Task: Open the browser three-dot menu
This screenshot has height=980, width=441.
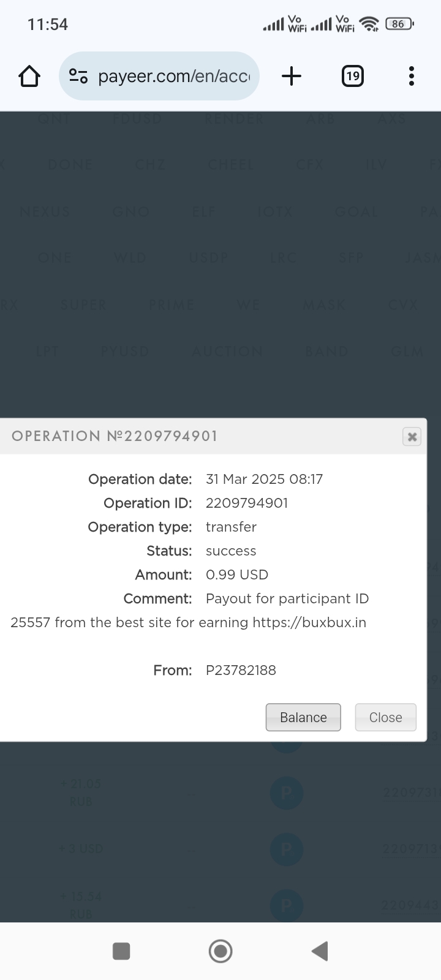Action: (412, 76)
